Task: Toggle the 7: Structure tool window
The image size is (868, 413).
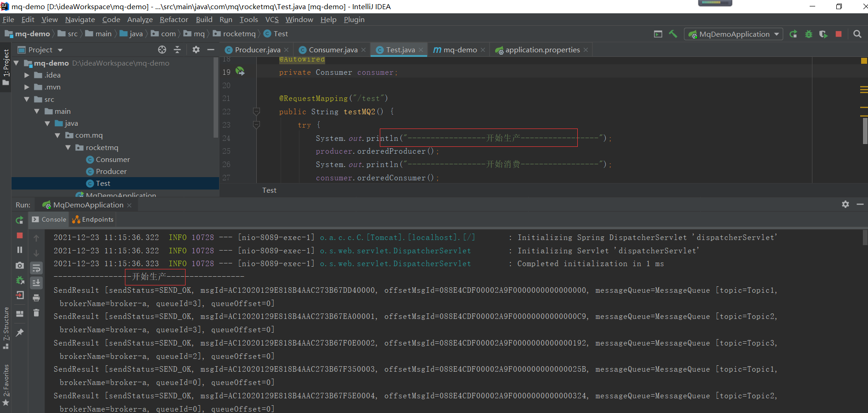Action: tap(6, 328)
